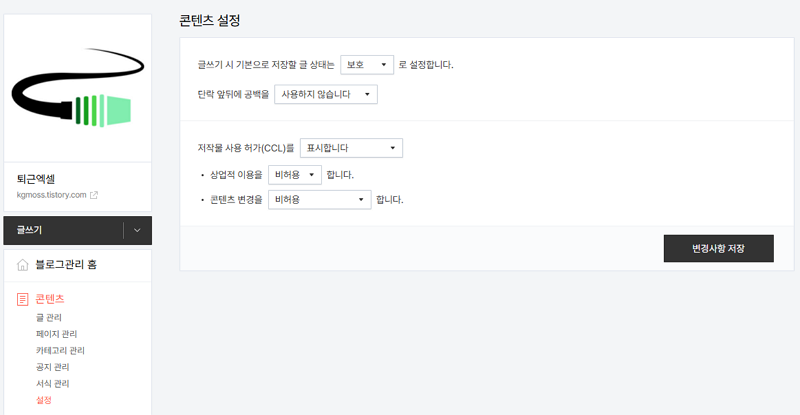Open 카테고리 관리 submenu
800x415 pixels.
tap(60, 350)
